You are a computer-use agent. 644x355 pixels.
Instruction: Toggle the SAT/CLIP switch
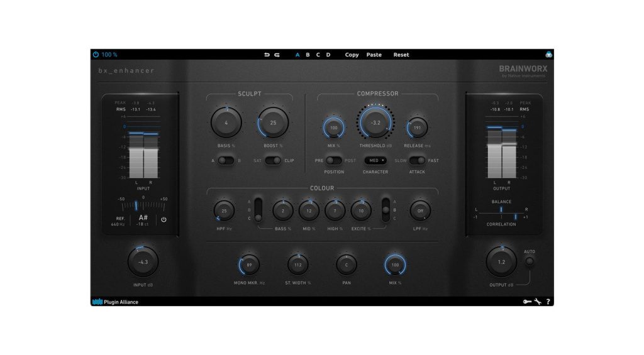[274, 160]
